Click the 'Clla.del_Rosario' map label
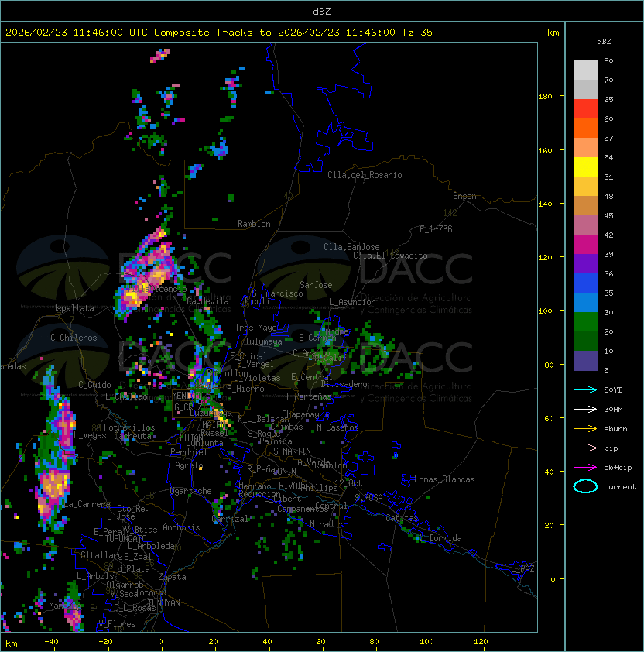Image resolution: width=644 pixels, height=652 pixels. pos(365,175)
